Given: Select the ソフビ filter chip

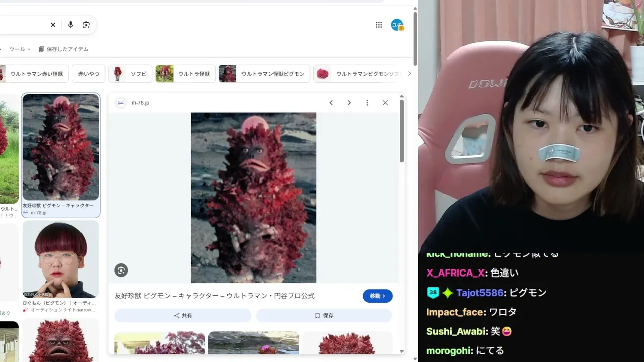Looking at the screenshot, I should point(130,74).
